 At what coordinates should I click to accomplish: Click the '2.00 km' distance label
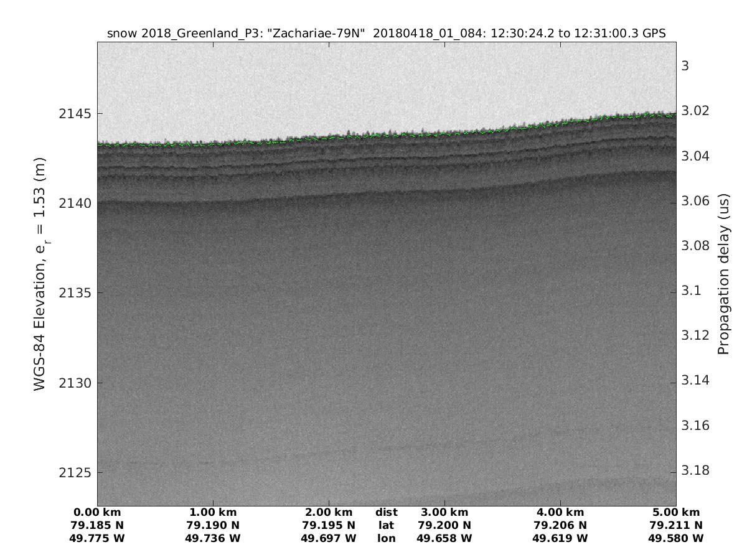(x=329, y=513)
